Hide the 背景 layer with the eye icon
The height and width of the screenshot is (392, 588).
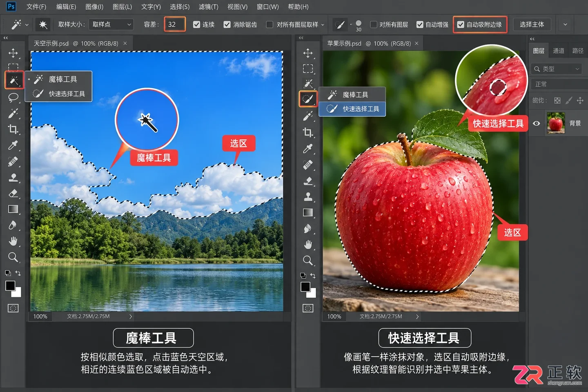click(x=537, y=123)
